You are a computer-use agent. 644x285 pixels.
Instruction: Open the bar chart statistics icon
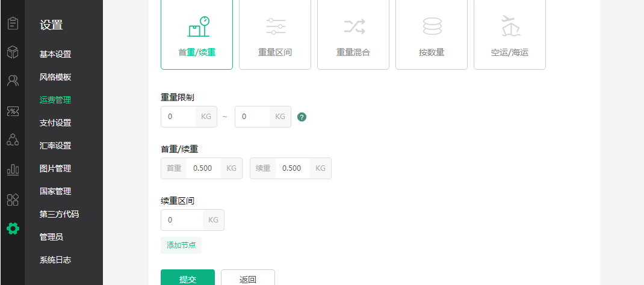pyautogui.click(x=13, y=170)
